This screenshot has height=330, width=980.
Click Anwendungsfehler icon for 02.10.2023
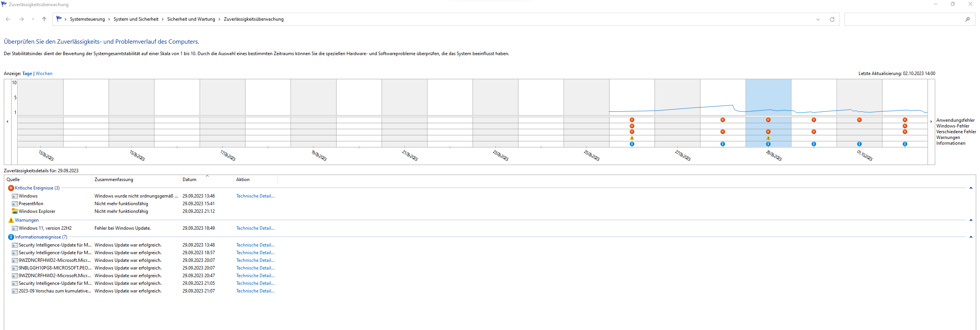905,120
